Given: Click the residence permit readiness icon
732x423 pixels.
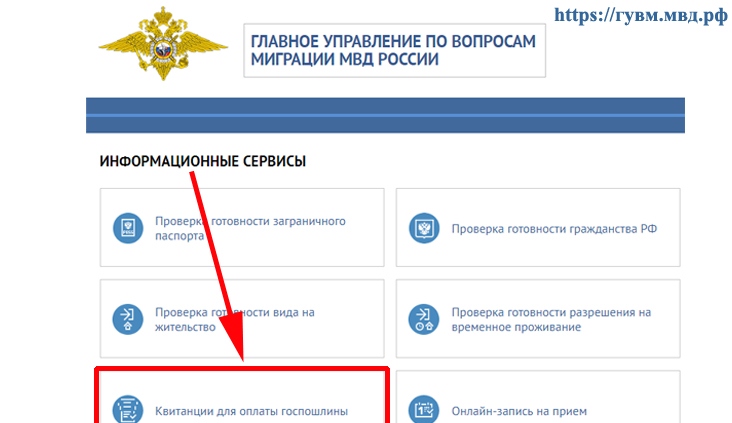Looking at the screenshot, I should coord(128,319).
